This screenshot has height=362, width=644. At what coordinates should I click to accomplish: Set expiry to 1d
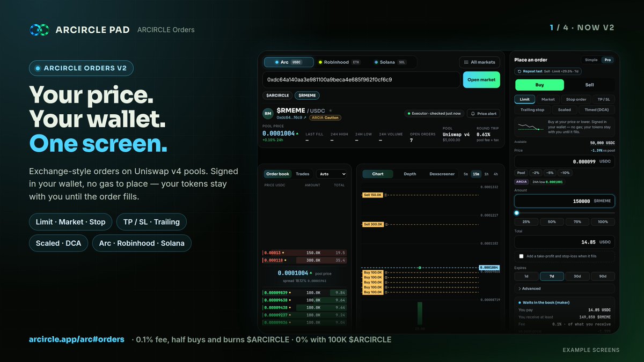(526, 277)
